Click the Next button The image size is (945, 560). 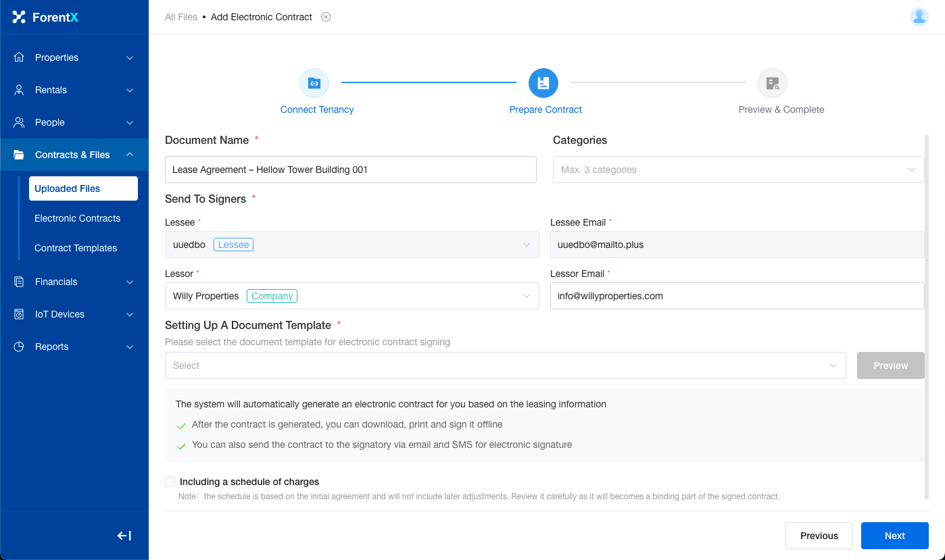click(894, 536)
